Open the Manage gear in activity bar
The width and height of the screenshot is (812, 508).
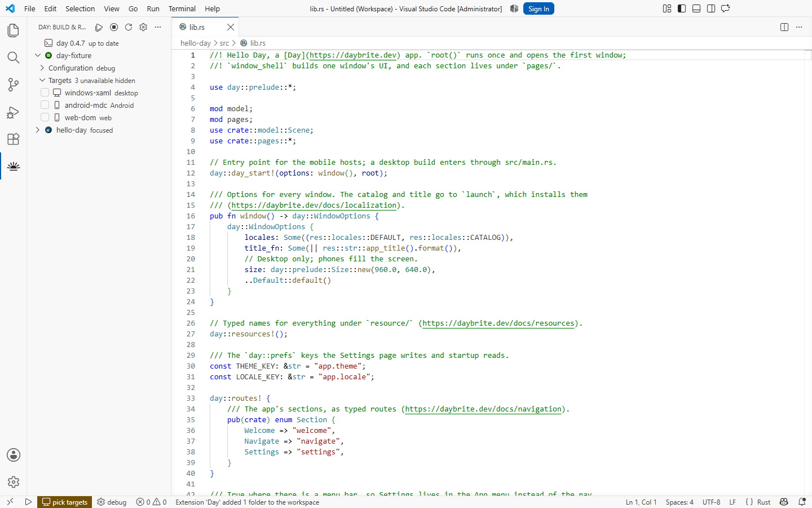(x=14, y=482)
